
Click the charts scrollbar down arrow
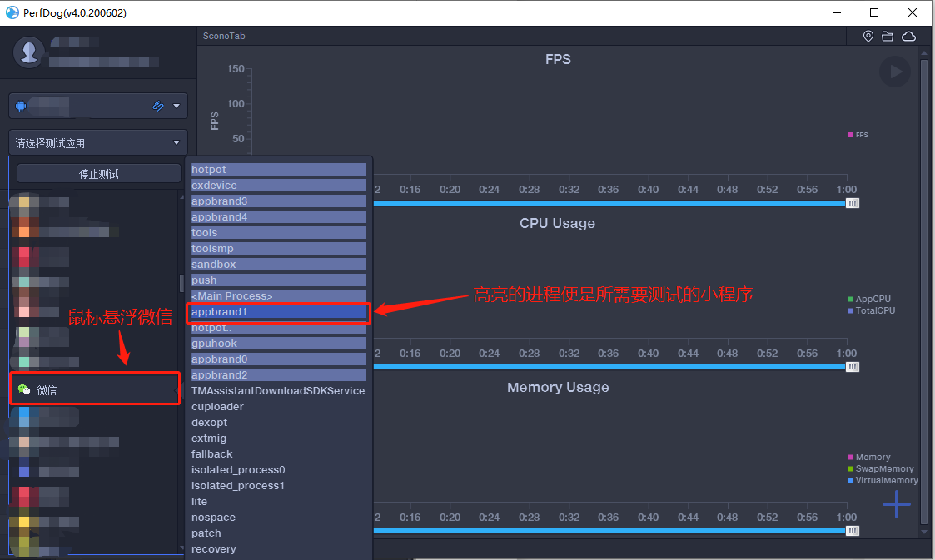click(924, 532)
